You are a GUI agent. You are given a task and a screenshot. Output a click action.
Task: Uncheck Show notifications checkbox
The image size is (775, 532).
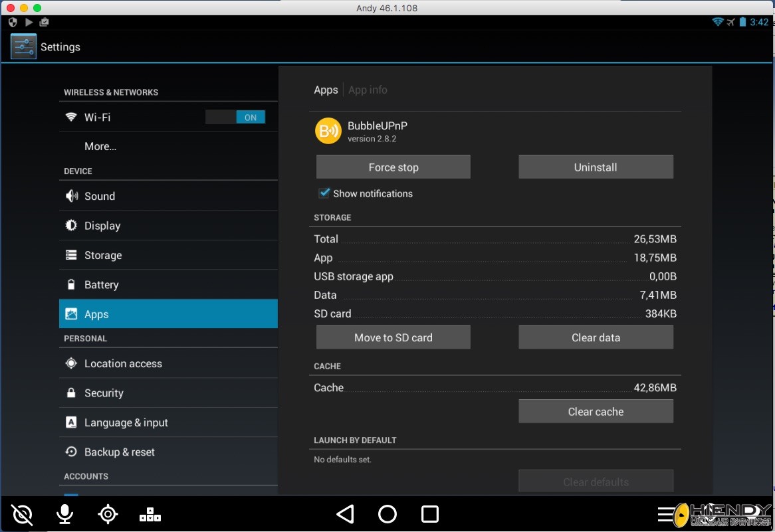tap(324, 193)
